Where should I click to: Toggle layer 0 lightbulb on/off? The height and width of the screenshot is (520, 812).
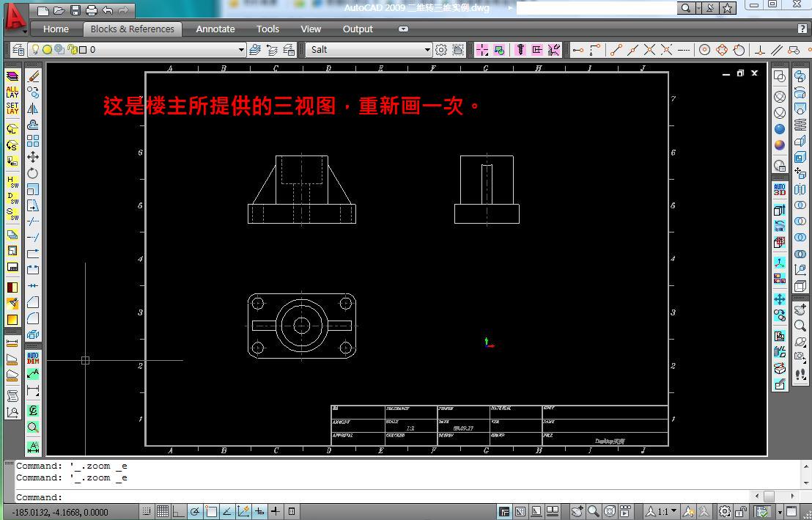pyautogui.click(x=35, y=49)
